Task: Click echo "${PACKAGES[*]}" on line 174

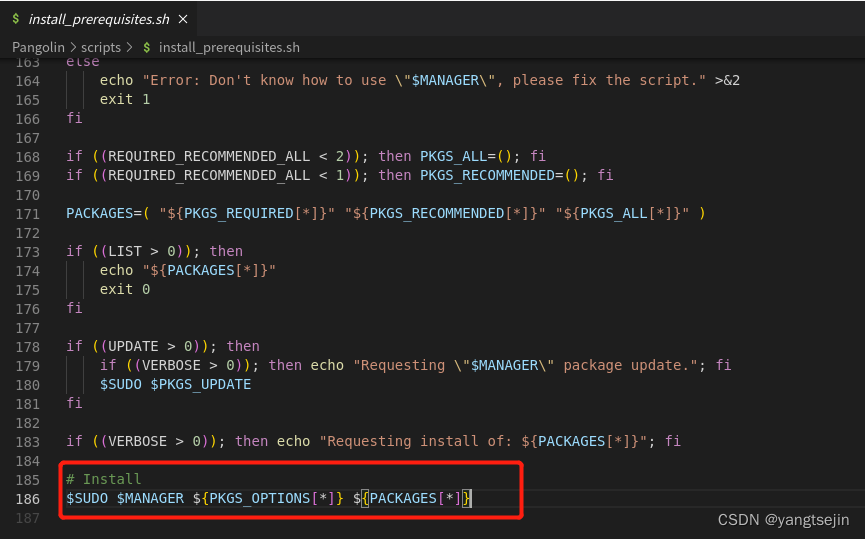Action: click(x=188, y=270)
